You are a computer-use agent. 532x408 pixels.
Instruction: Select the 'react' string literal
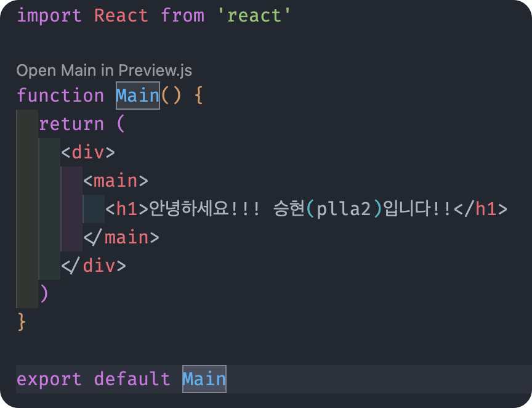tap(254, 15)
